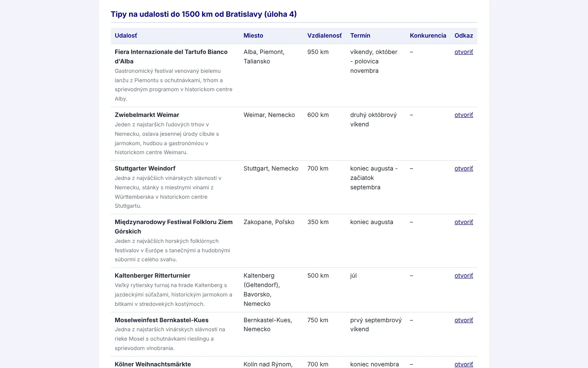This screenshot has width=588, height=368.
Task: Click the distance value 750 km
Action: point(318,320)
